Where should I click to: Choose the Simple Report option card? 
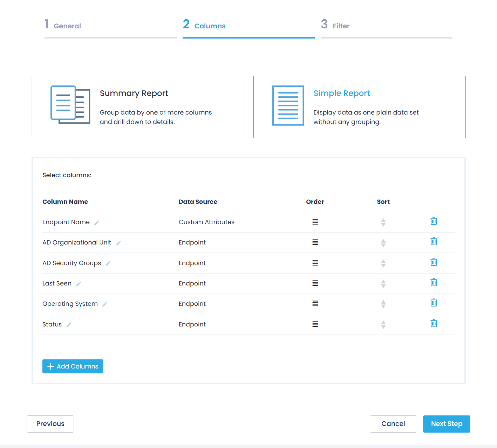coord(359,107)
